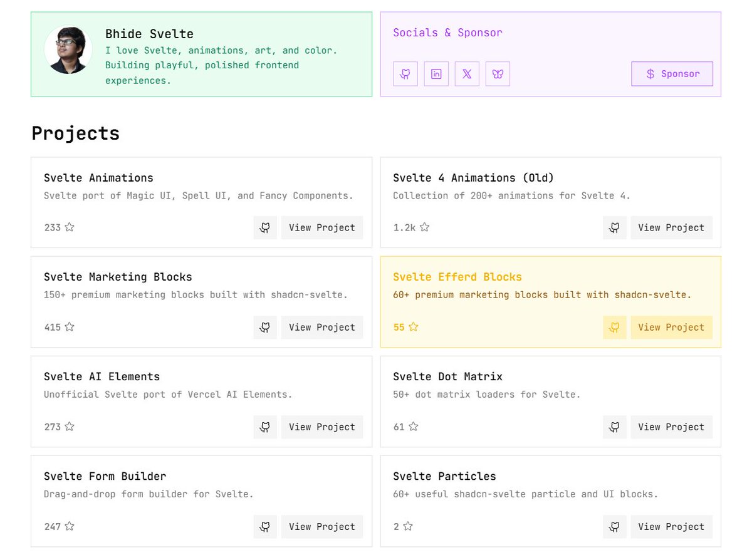Click star icon beside 415 count
The height and width of the screenshot is (560, 752).
(70, 327)
